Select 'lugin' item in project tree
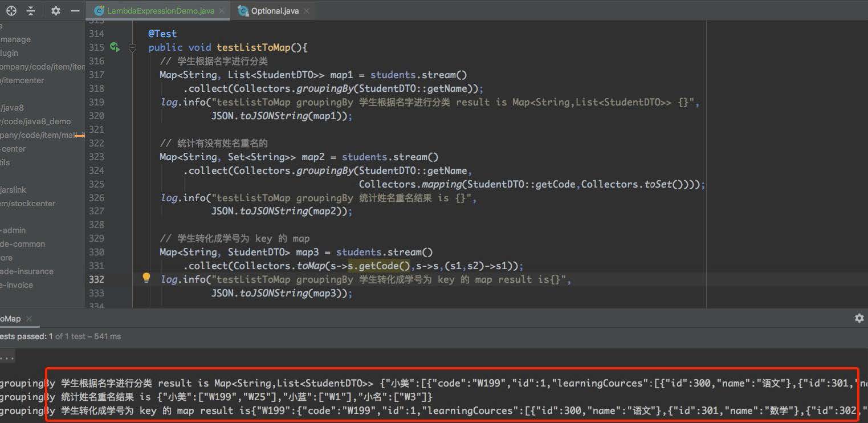This screenshot has height=423, width=868. [x=9, y=53]
